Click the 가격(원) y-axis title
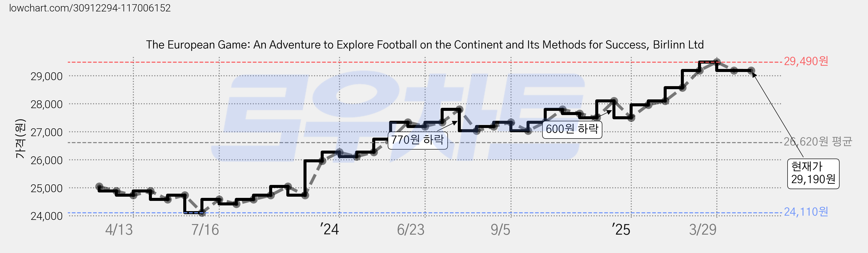 (20, 139)
